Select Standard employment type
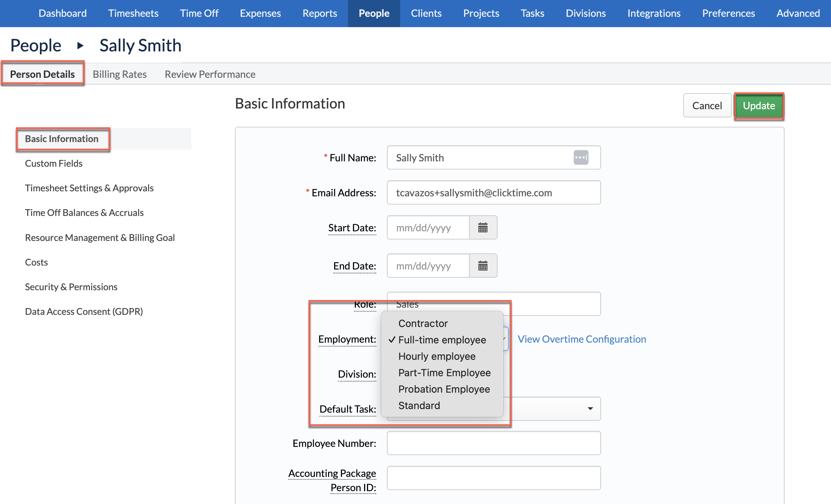This screenshot has width=831, height=504. tap(442, 405)
